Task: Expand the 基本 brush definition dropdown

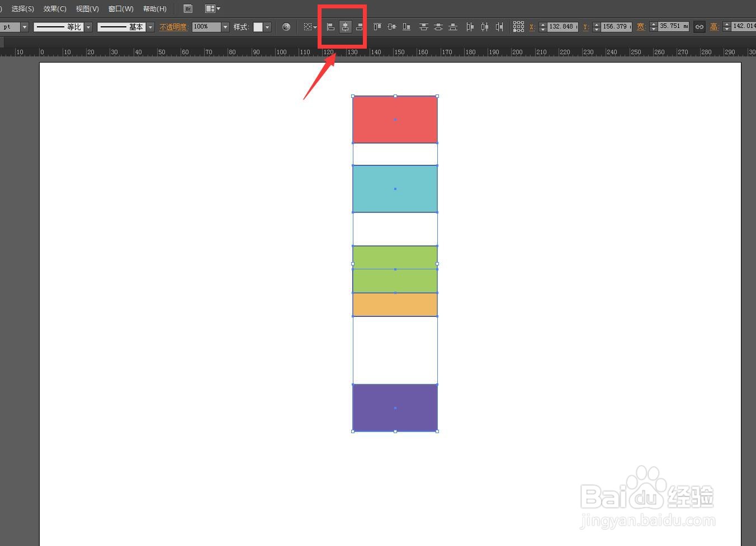Action: coord(150,27)
